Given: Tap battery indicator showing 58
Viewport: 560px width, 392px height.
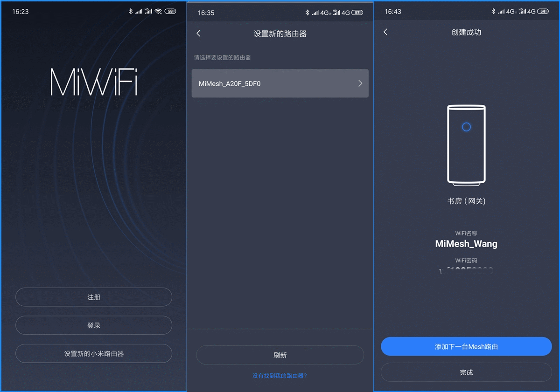Looking at the screenshot, I should tap(170, 11).
